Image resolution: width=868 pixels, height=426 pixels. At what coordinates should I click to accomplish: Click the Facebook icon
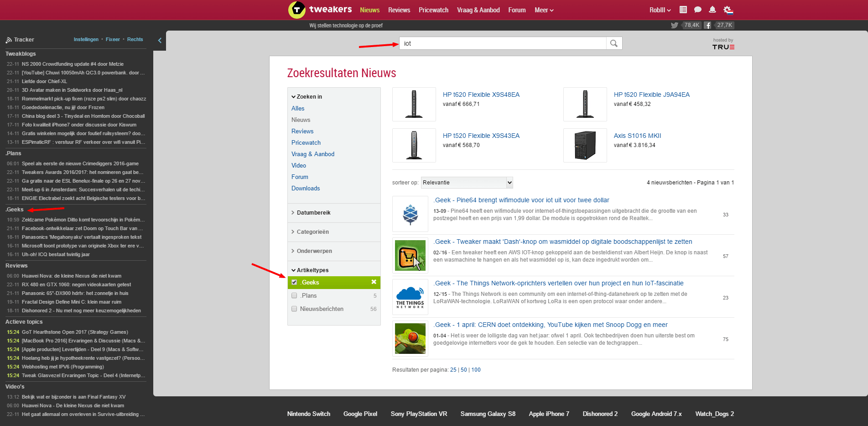(x=707, y=25)
